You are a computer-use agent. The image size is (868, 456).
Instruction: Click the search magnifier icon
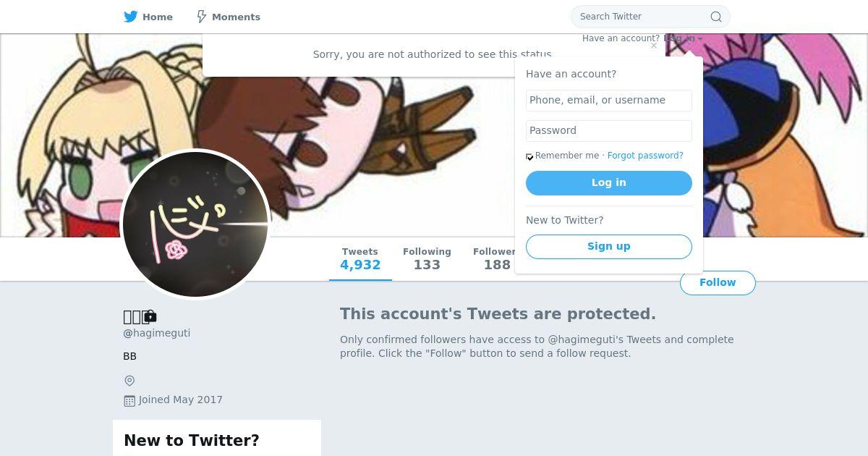pyautogui.click(x=715, y=17)
